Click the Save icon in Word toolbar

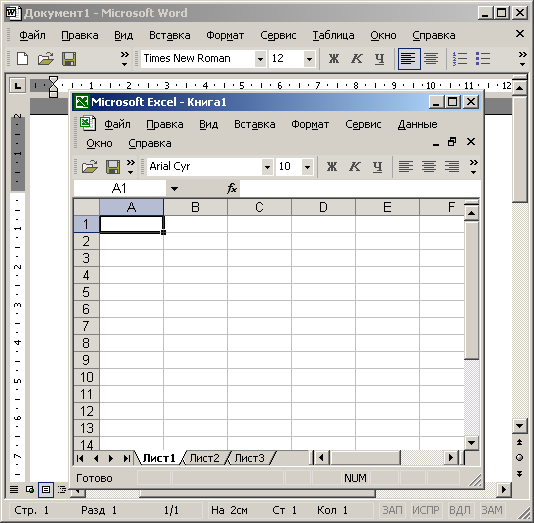(69, 59)
